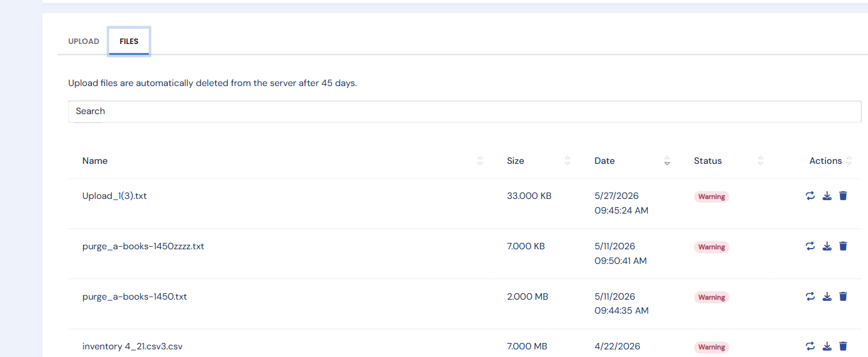The height and width of the screenshot is (357, 868).
Task: Sort the table by Status column
Action: click(x=760, y=161)
